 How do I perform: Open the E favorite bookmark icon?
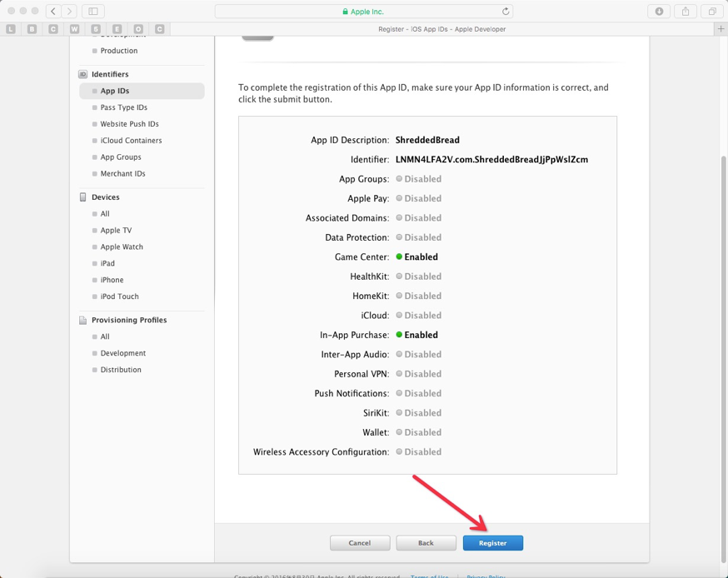[x=117, y=29]
